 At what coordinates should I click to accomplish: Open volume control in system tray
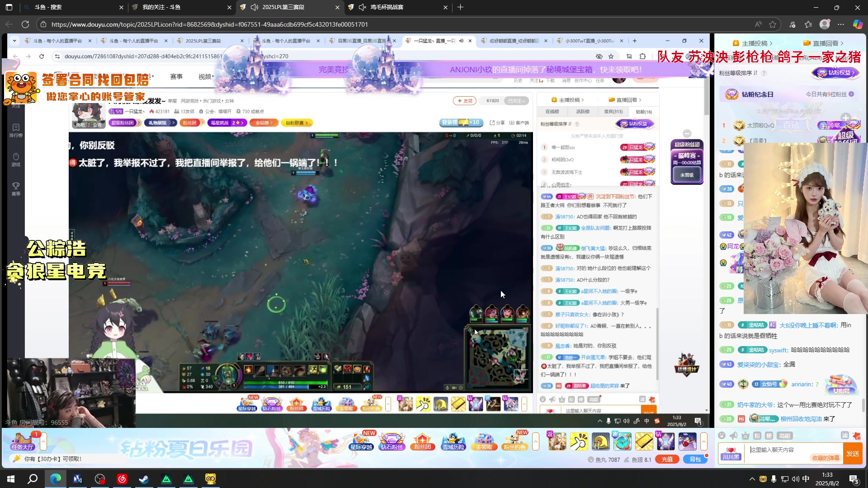[795, 479]
